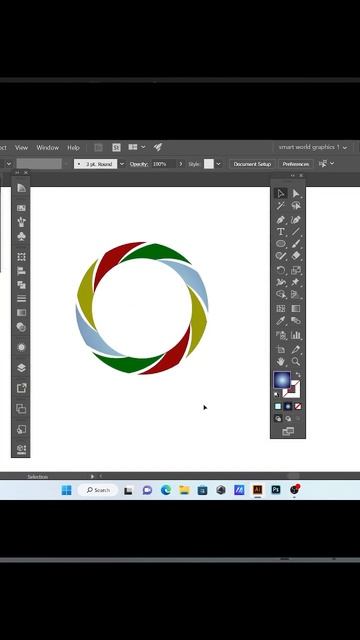Select the Shaper tool
360x640 pixels.
click(281, 256)
